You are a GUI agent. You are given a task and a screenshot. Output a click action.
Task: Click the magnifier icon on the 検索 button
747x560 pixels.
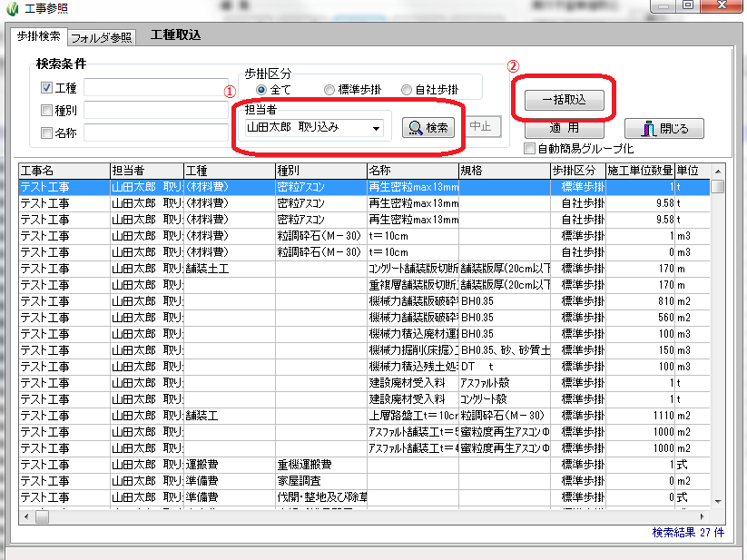[x=416, y=128]
